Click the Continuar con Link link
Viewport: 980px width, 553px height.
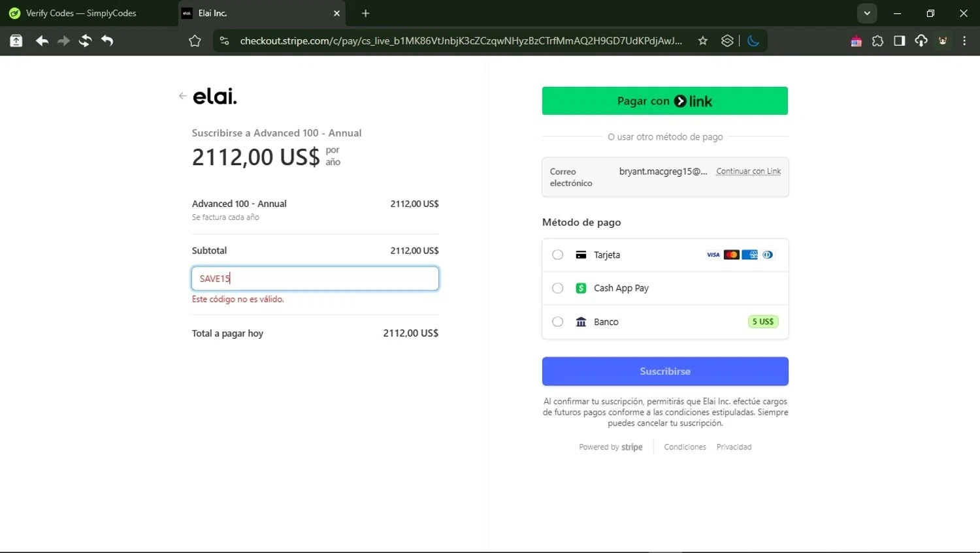click(x=749, y=171)
